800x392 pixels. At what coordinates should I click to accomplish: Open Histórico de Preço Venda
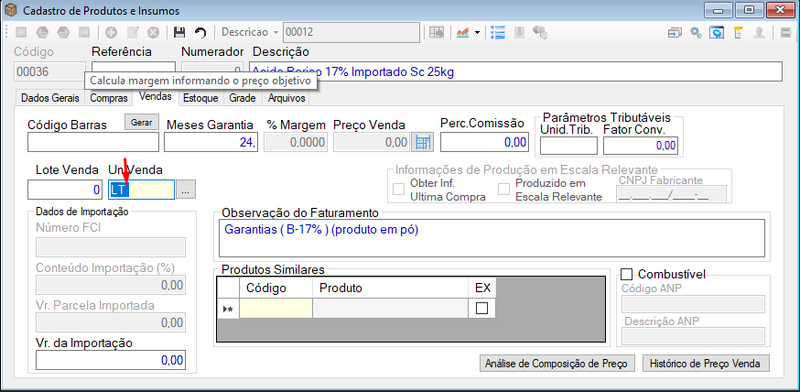[706, 363]
